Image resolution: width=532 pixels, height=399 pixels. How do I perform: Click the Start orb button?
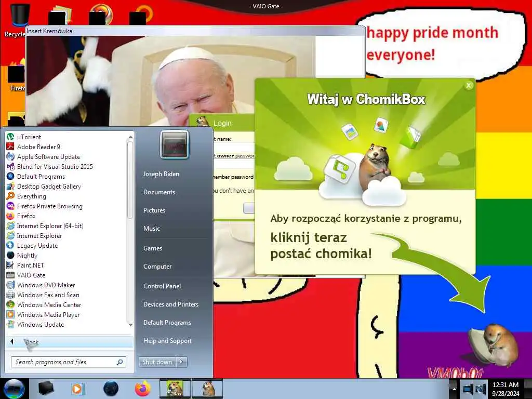(14, 389)
